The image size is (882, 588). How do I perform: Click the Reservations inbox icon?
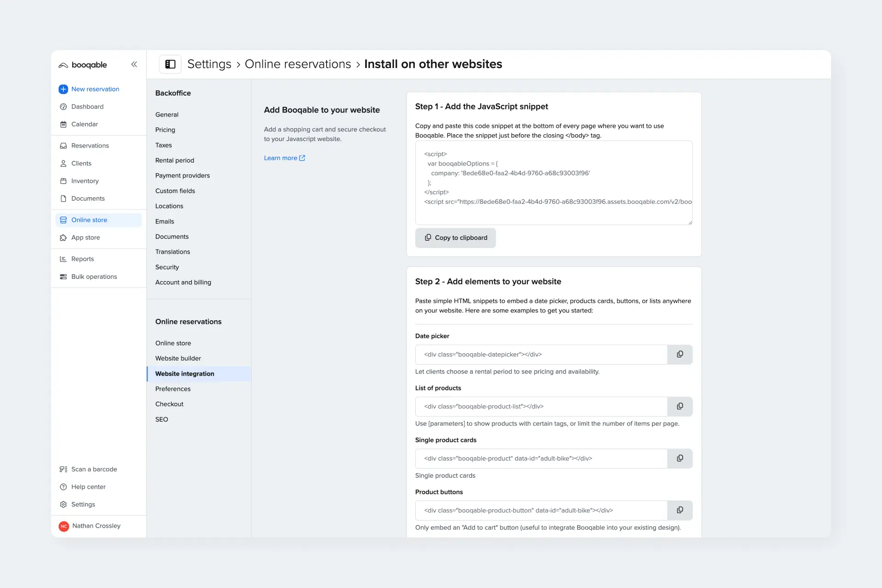[x=63, y=146]
